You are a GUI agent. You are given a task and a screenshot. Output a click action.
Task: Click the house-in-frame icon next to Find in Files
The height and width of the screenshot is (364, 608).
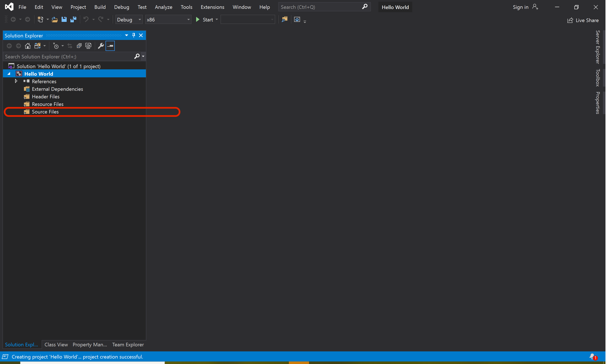click(297, 19)
